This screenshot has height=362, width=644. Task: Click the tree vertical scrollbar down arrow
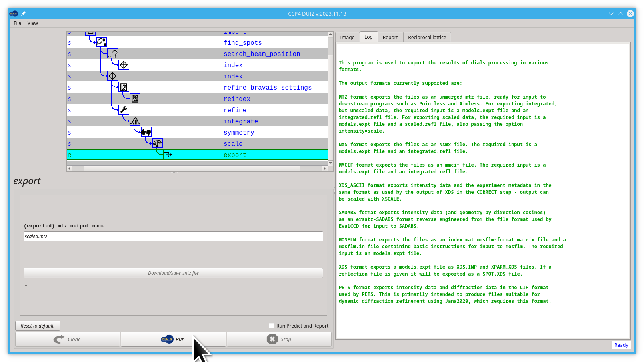[330, 163]
